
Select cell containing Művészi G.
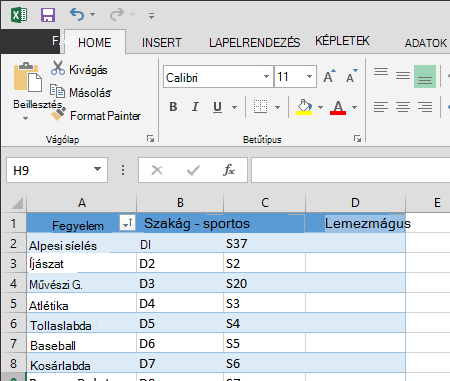82,283
